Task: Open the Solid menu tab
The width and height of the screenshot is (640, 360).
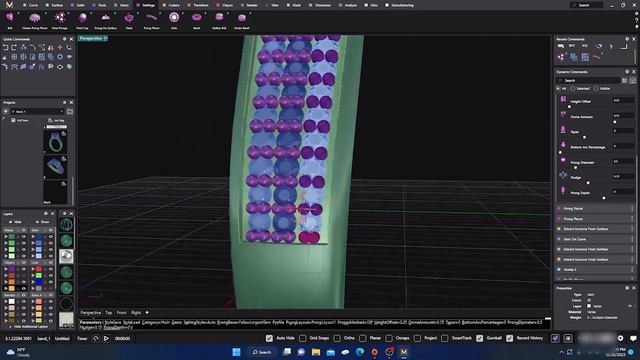Action: (x=78, y=5)
